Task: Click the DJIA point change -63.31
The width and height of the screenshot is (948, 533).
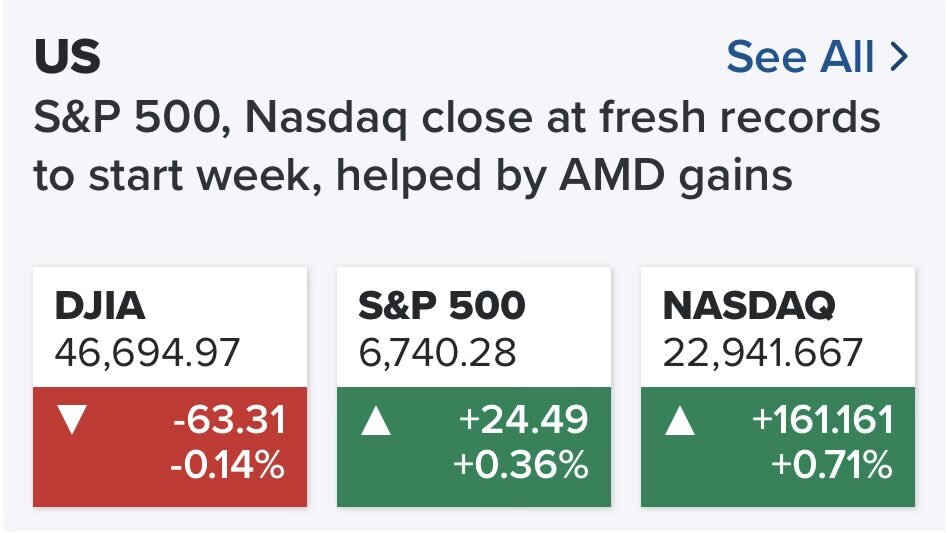Action: tap(228, 421)
